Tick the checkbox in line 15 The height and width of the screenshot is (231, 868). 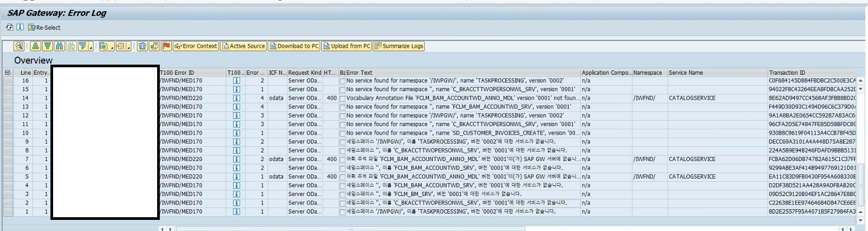(x=342, y=90)
